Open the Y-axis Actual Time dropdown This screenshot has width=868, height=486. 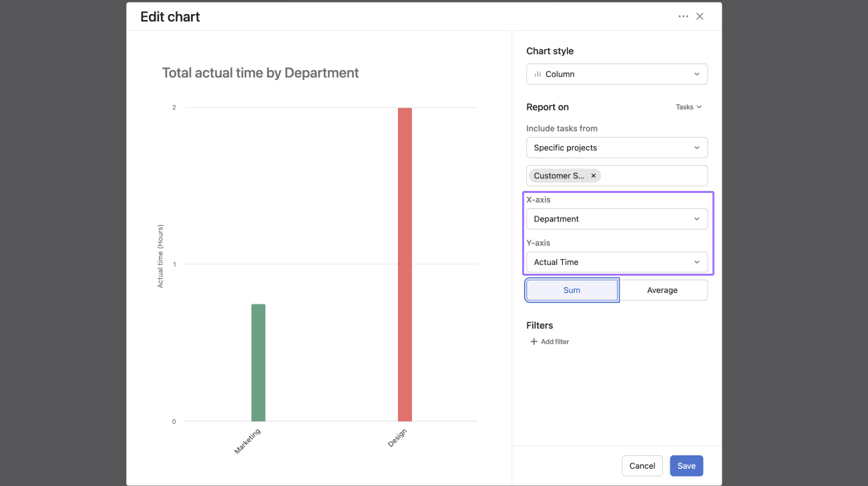pos(616,262)
